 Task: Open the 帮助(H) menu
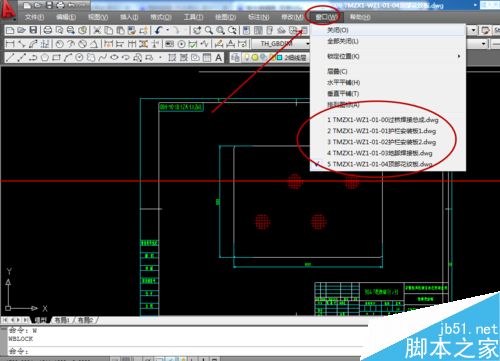pos(360,17)
